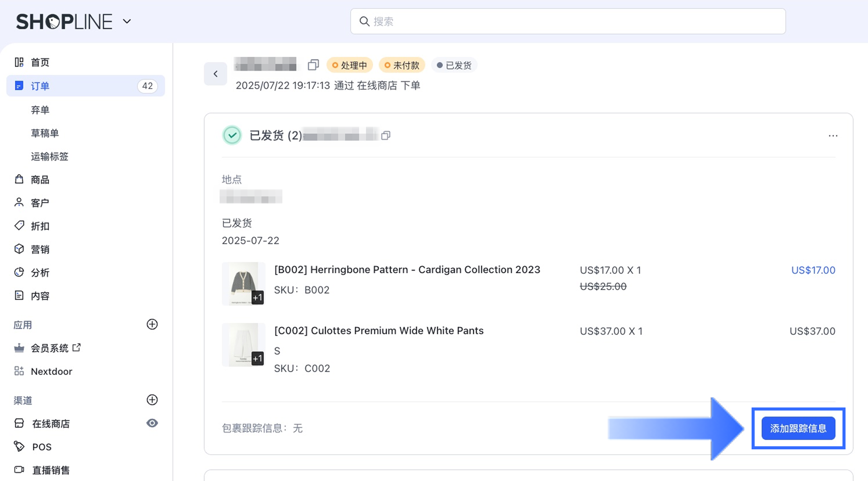868x481 pixels.
Task: Open the 订单 menu in sidebar
Action: [40, 86]
